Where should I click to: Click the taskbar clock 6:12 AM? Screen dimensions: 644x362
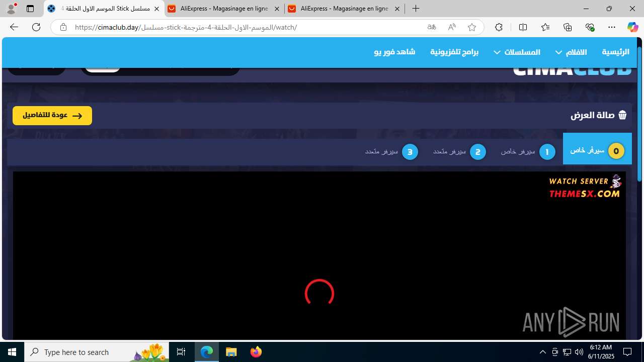pyautogui.click(x=601, y=351)
